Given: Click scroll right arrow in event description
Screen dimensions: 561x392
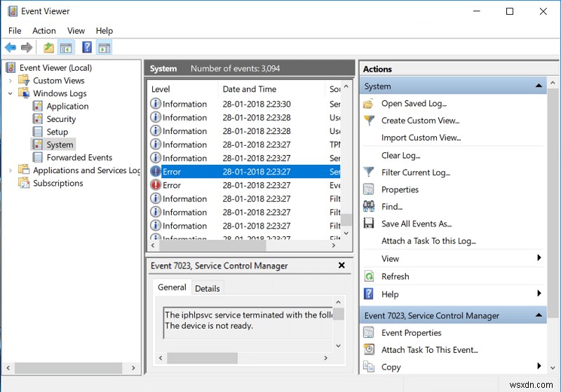Looking at the screenshot, I should tap(325, 358).
